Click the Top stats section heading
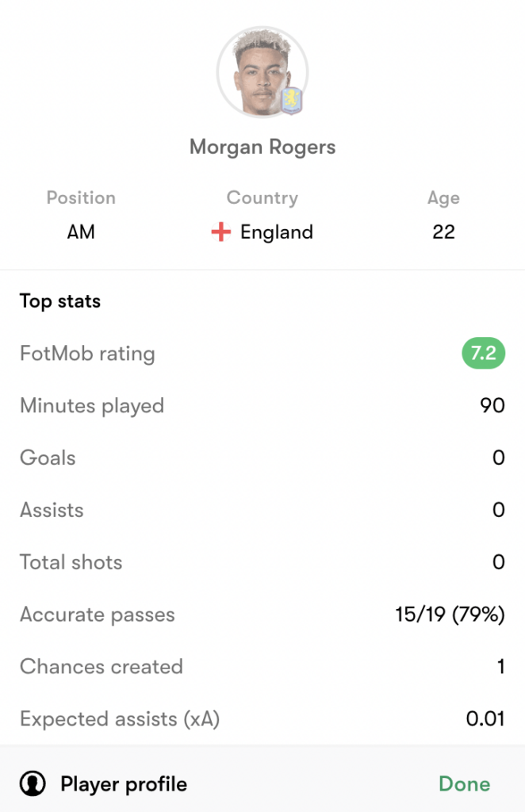This screenshot has width=525, height=812. pos(60,301)
